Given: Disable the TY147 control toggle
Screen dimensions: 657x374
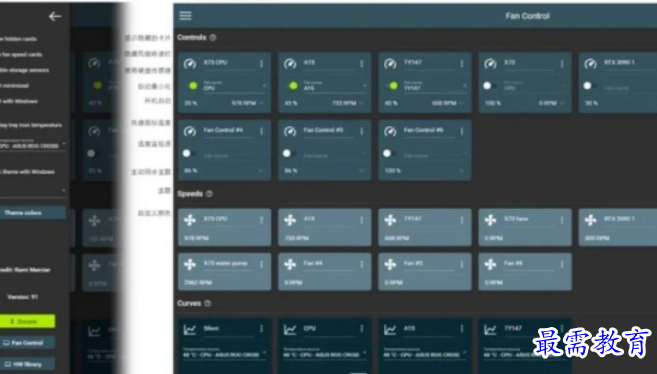Looking at the screenshot, I should coord(391,86).
